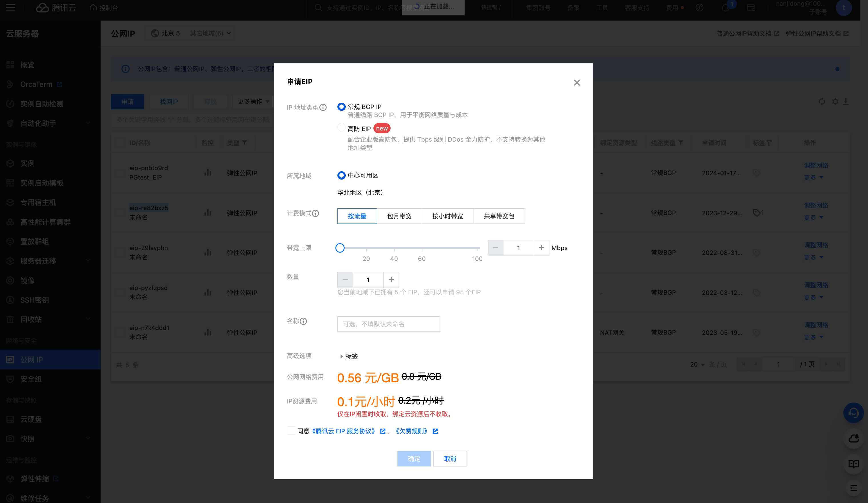Open customer service headset floating icon
The image size is (868, 503).
[x=853, y=413]
